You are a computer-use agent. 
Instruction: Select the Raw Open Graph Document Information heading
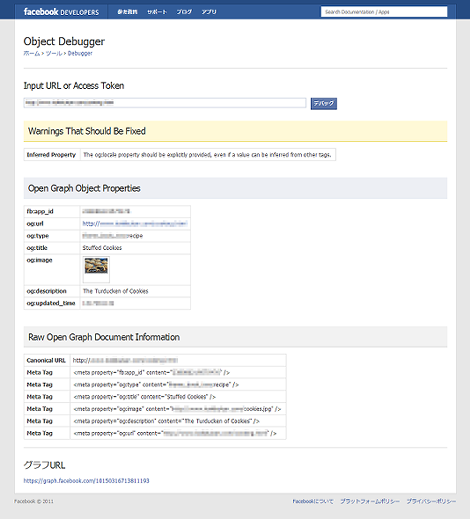pos(104,337)
